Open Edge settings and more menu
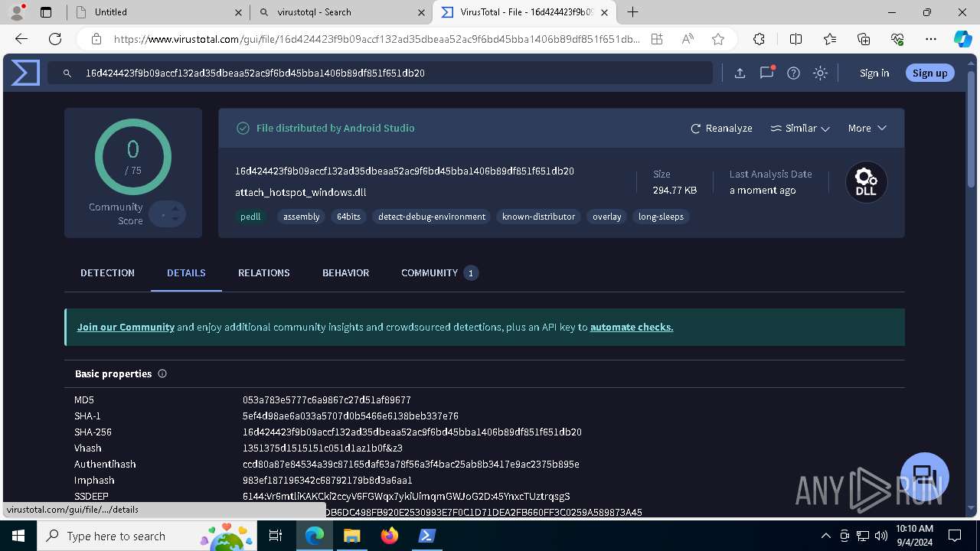The image size is (980, 551). click(931, 39)
